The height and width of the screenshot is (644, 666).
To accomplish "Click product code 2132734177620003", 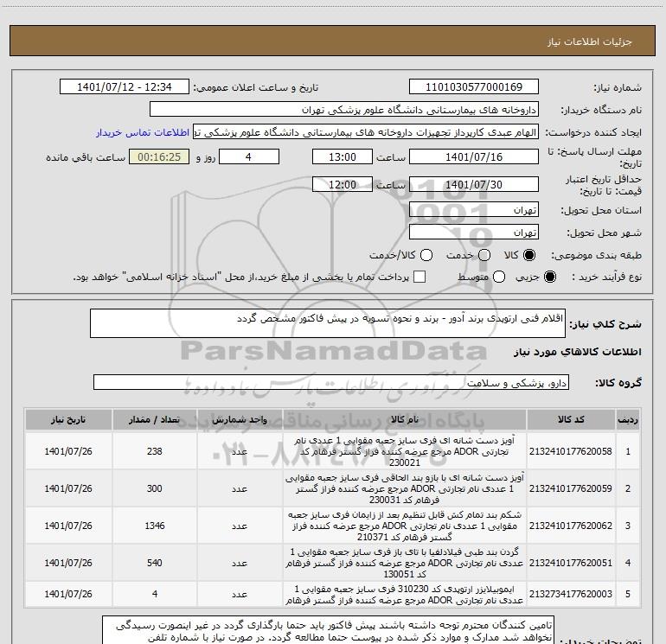I will pos(571,594).
